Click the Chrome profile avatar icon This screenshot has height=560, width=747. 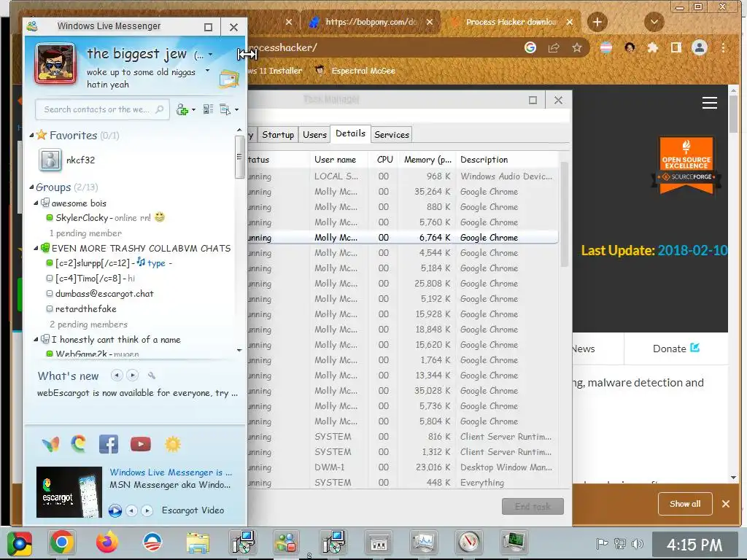[700, 47]
